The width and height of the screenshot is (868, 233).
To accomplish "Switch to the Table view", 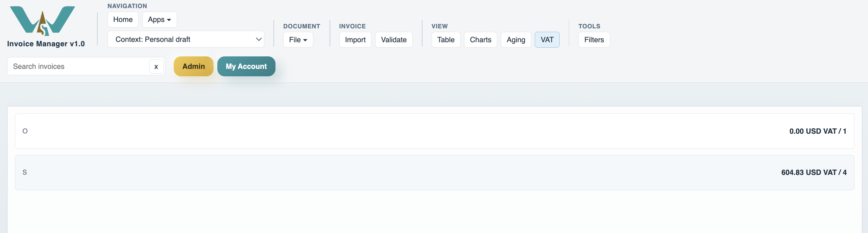I will click(x=446, y=40).
